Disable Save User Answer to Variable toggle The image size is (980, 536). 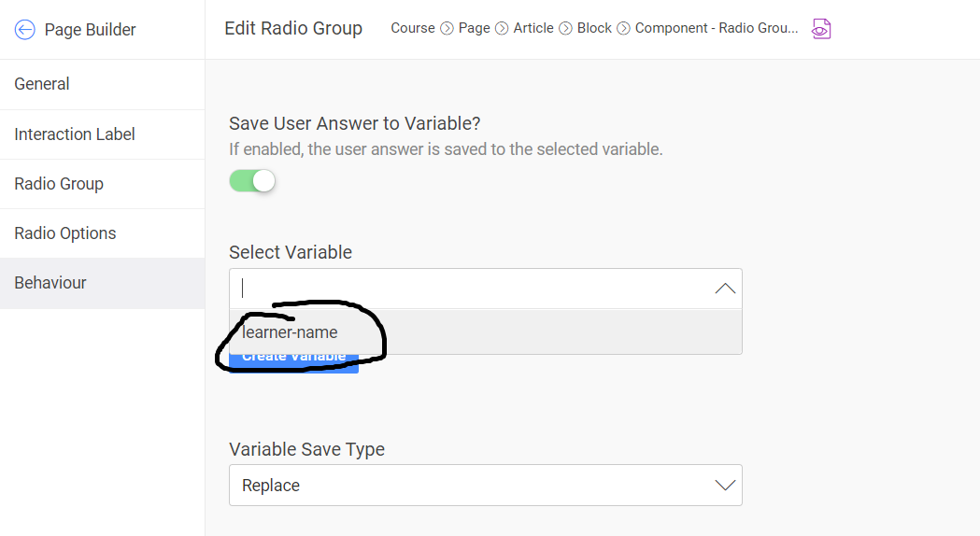pos(252,181)
